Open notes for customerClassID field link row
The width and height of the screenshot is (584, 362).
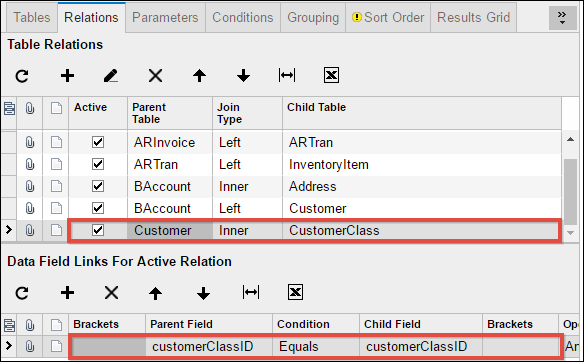coord(56,346)
